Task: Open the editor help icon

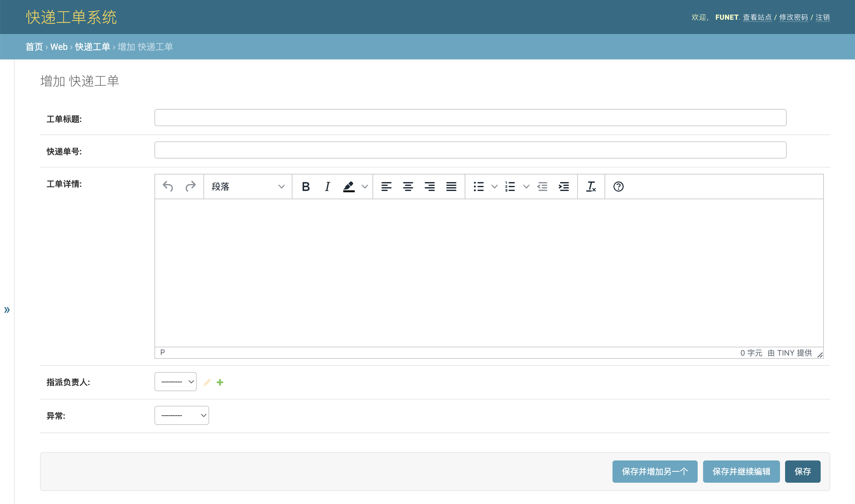Action: 618,187
